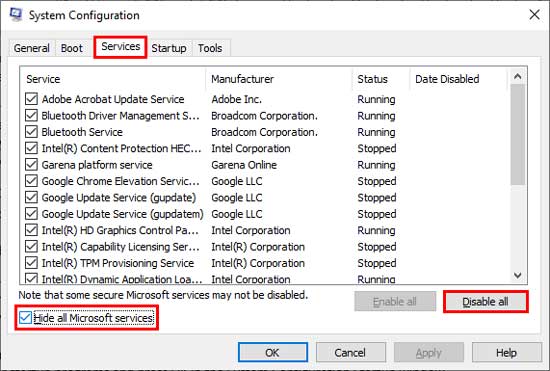This screenshot has width=550, height=371.
Task: Open the Tools tab
Action: pos(210,48)
